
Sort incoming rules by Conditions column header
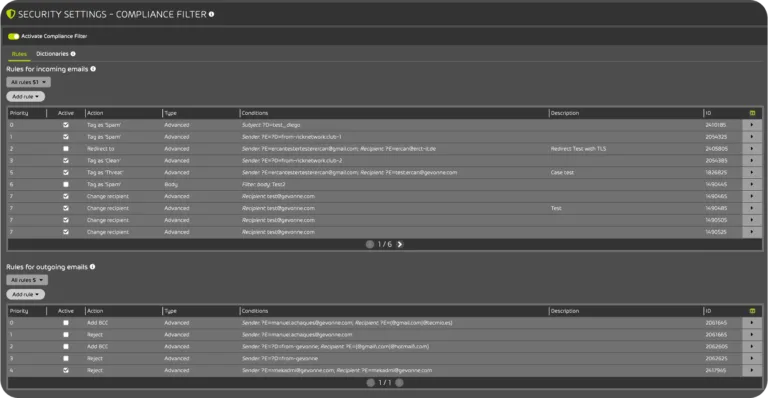pyautogui.click(x=255, y=113)
